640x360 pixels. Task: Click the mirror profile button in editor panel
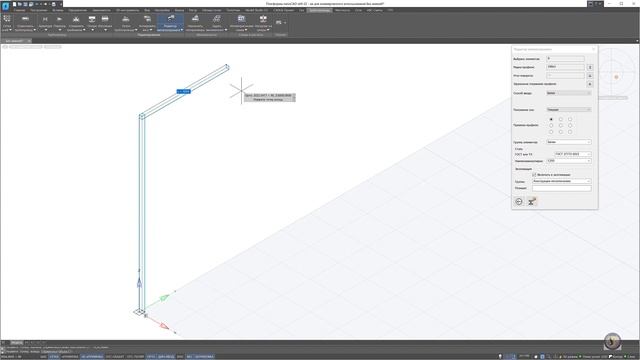click(590, 84)
